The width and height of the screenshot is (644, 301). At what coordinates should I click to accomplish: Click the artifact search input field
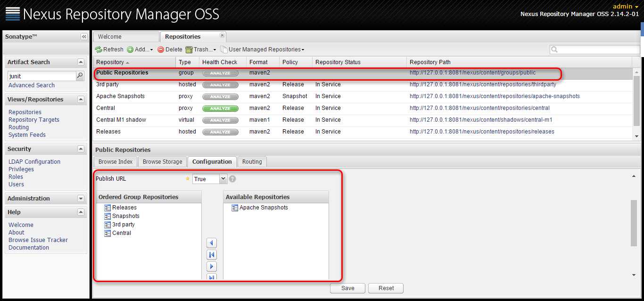tap(41, 76)
